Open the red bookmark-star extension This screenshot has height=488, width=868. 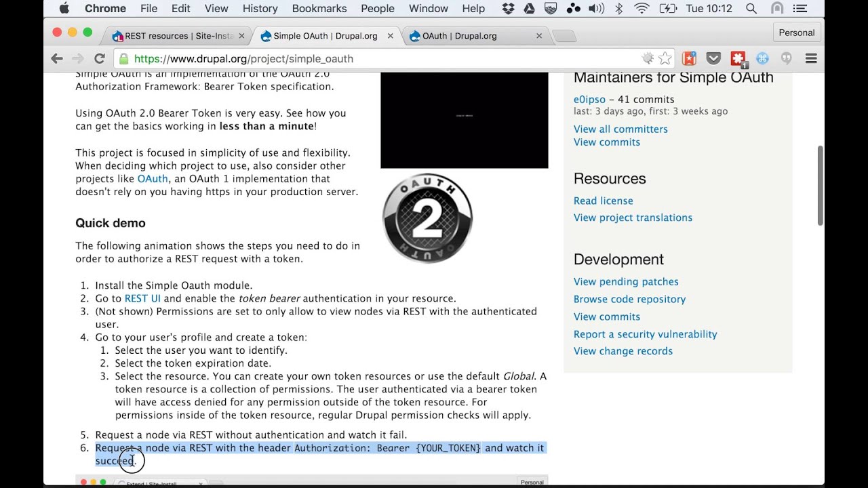pos(689,58)
